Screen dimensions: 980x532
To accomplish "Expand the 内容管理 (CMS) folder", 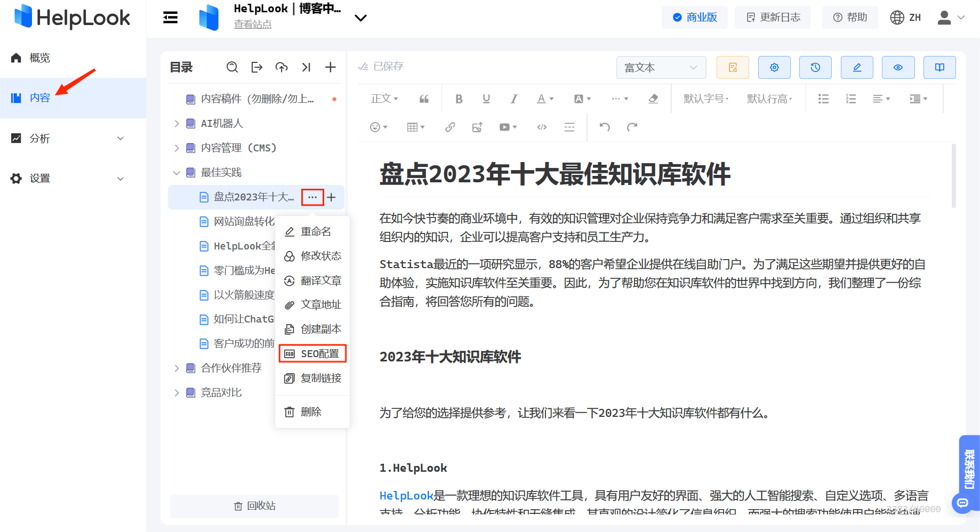I will [176, 148].
